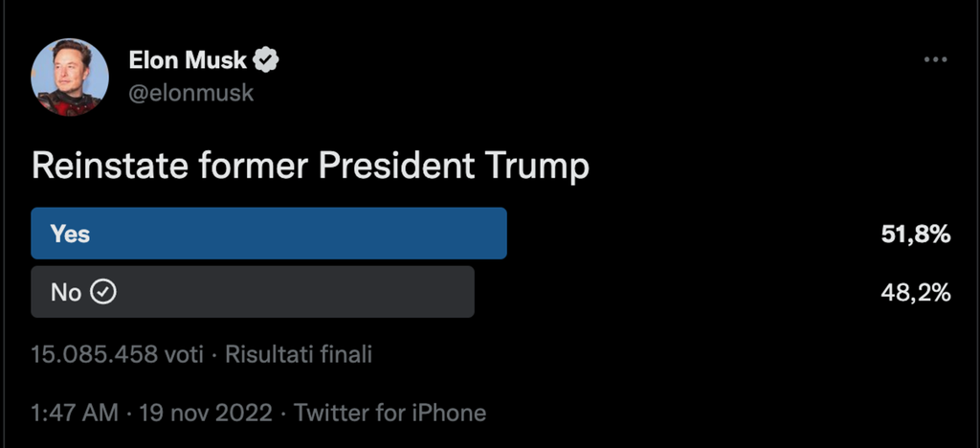Click the "Risultati finali" label
The image size is (980, 448).
[298, 355]
